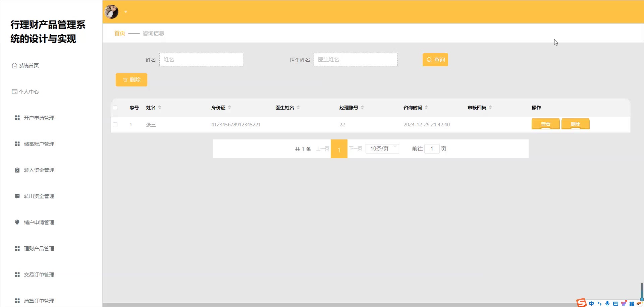Click the card icon beside 个人中心

point(14,92)
